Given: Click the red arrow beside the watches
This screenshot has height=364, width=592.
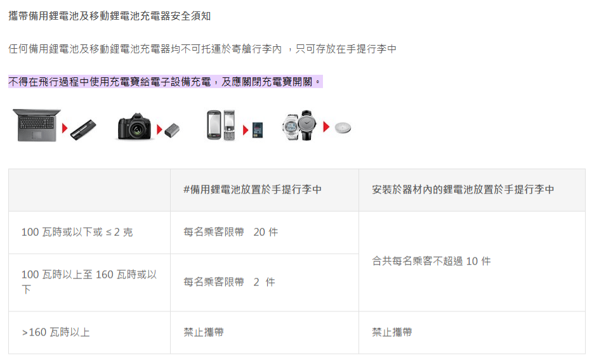Looking at the screenshot, I should (x=326, y=127).
